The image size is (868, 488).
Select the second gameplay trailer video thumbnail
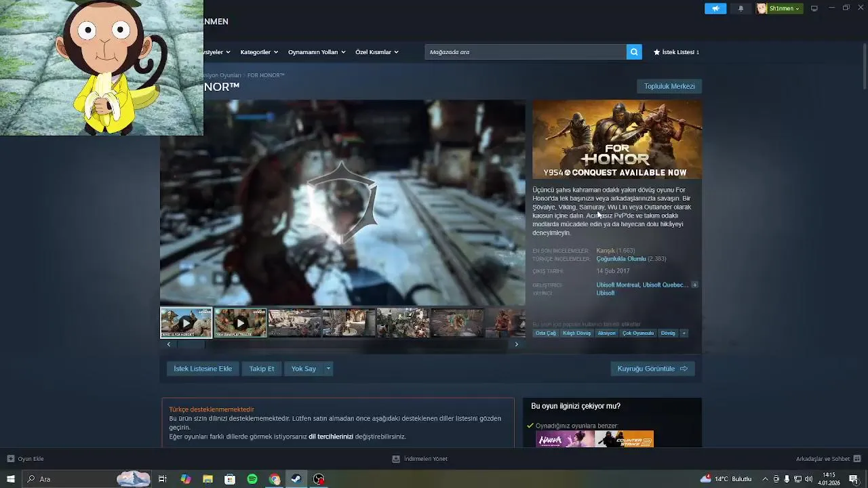tap(240, 323)
